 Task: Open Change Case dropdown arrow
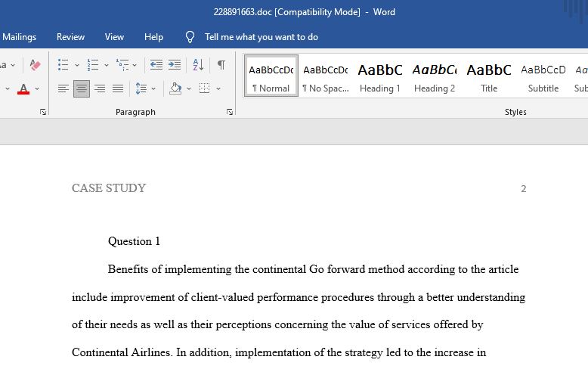click(x=13, y=65)
